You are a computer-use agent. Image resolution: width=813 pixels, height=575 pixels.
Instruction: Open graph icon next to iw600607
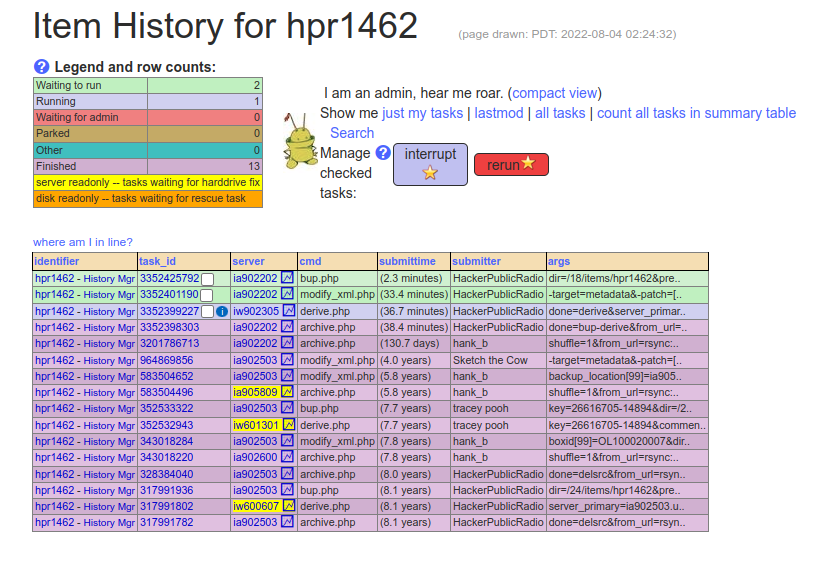(x=289, y=506)
